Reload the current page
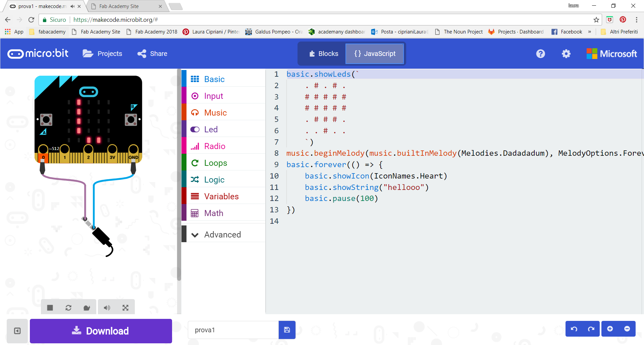 (31, 20)
